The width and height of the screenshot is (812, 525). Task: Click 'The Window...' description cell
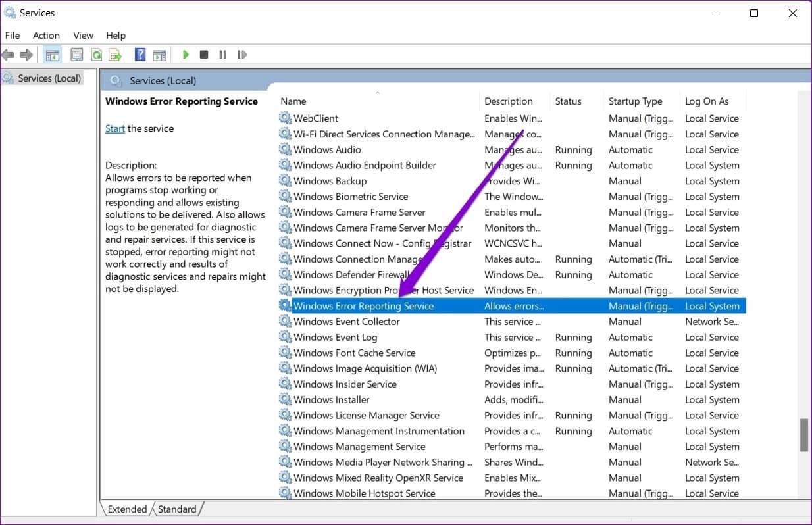pos(513,197)
